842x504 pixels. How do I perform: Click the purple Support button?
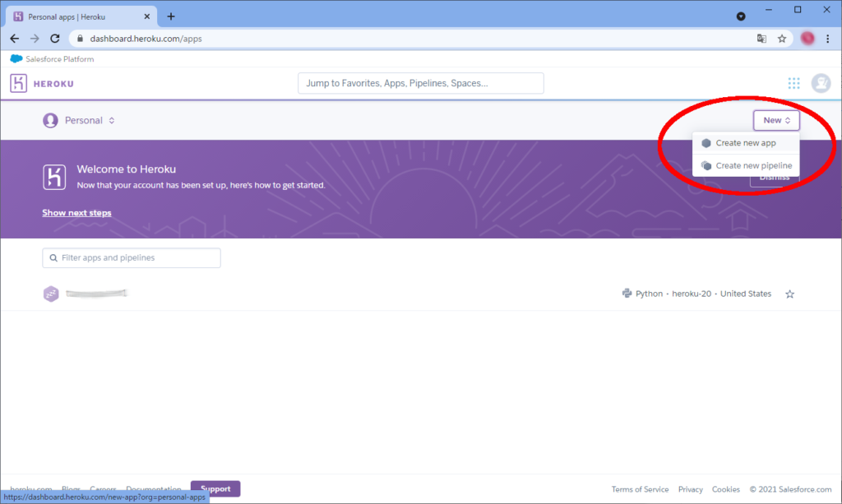tap(215, 489)
